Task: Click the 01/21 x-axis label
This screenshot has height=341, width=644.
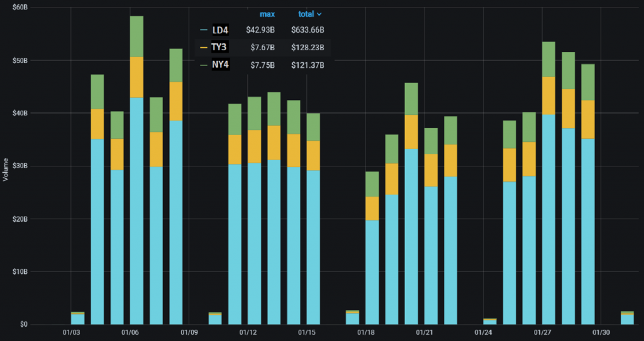Action: [x=425, y=332]
